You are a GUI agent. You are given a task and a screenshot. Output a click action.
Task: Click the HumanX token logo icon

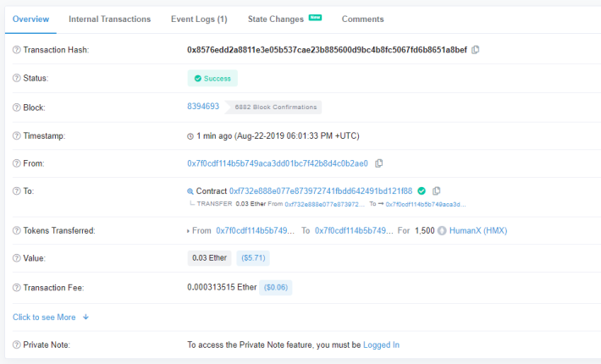coord(442,230)
